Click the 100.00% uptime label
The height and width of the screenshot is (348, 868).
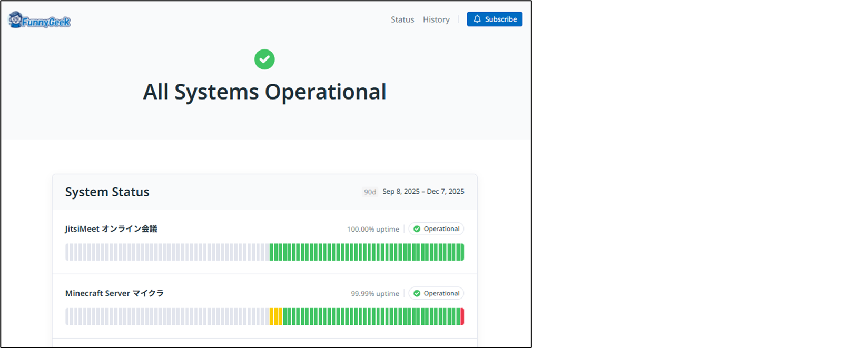pos(373,229)
